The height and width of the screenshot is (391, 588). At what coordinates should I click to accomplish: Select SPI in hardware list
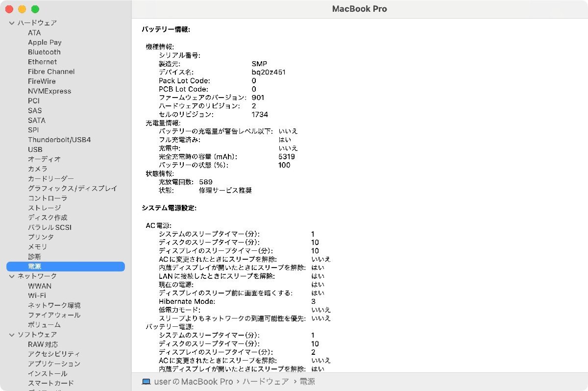click(33, 130)
